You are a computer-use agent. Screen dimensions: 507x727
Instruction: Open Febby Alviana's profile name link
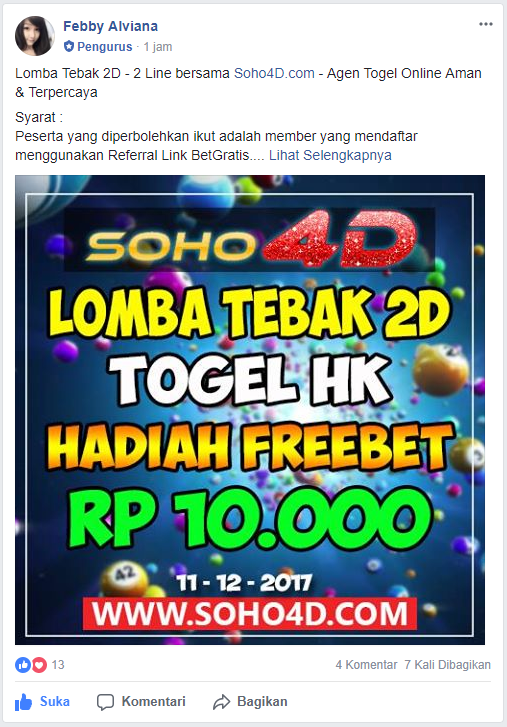[110, 26]
